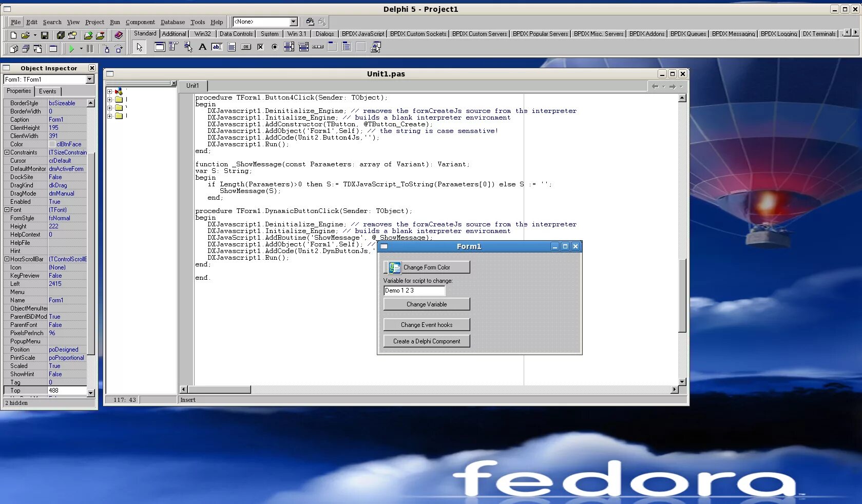This screenshot has width=862, height=504.
Task: Switch to the BPDX JavaScript palette tab
Action: (362, 34)
